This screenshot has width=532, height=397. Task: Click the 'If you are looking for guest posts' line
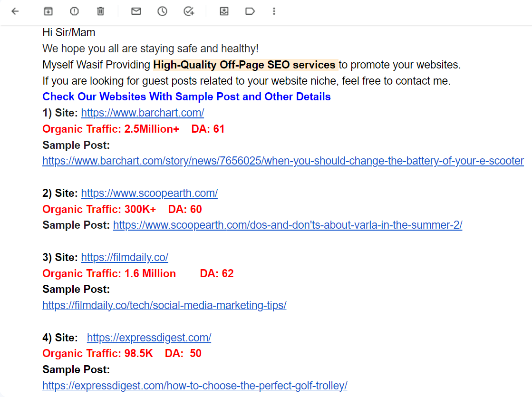coord(246,81)
